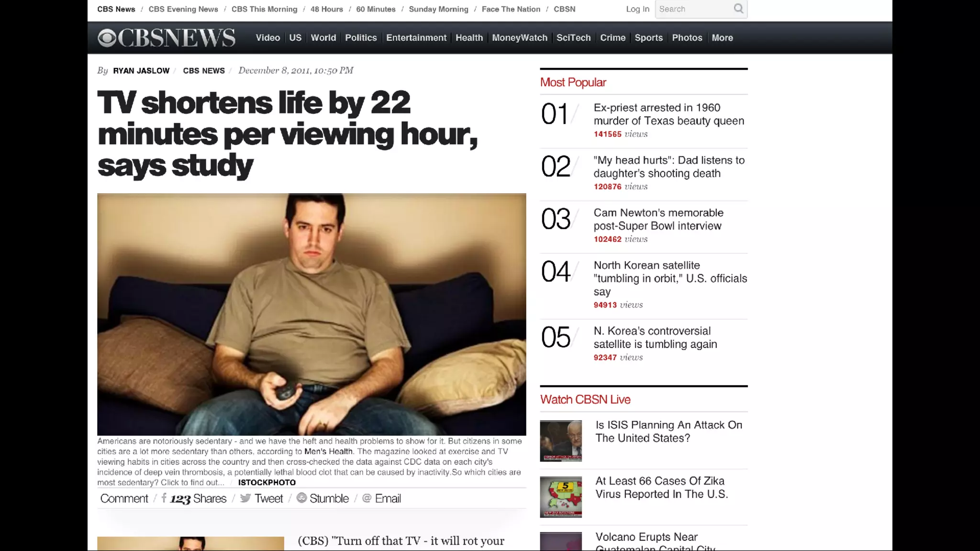The height and width of the screenshot is (551, 980).
Task: Go to MoneyWatch section
Action: (519, 38)
